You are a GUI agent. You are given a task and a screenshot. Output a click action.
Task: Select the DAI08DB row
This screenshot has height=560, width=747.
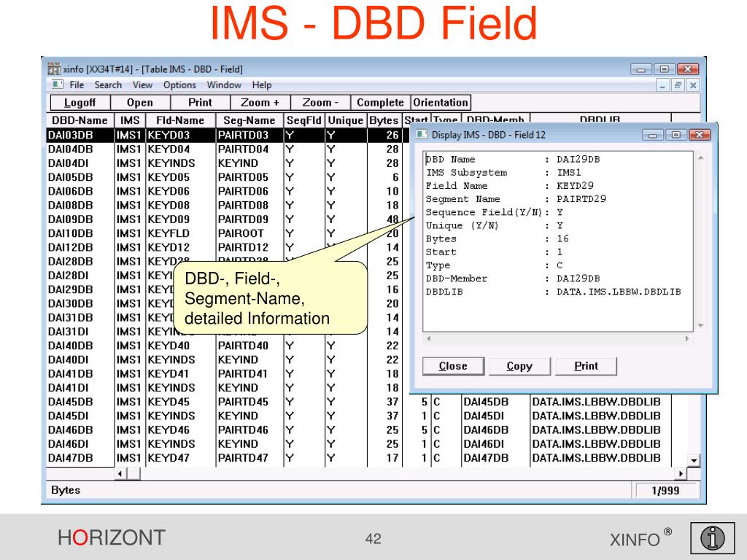(228, 205)
